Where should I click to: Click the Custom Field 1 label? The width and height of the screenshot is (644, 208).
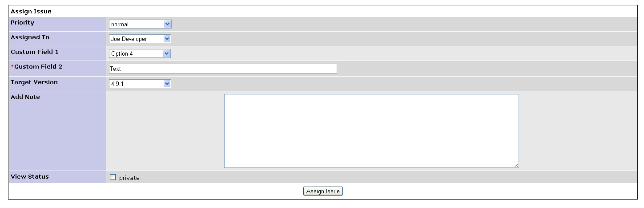coord(35,52)
